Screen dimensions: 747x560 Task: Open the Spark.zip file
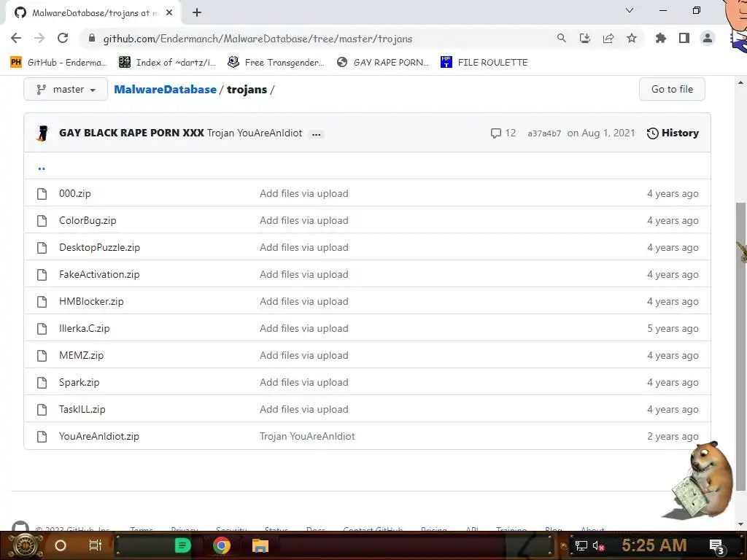[x=79, y=382]
